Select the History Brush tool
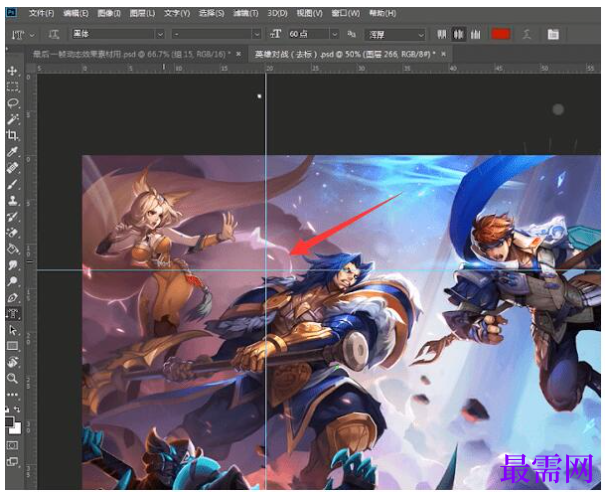 [x=12, y=217]
